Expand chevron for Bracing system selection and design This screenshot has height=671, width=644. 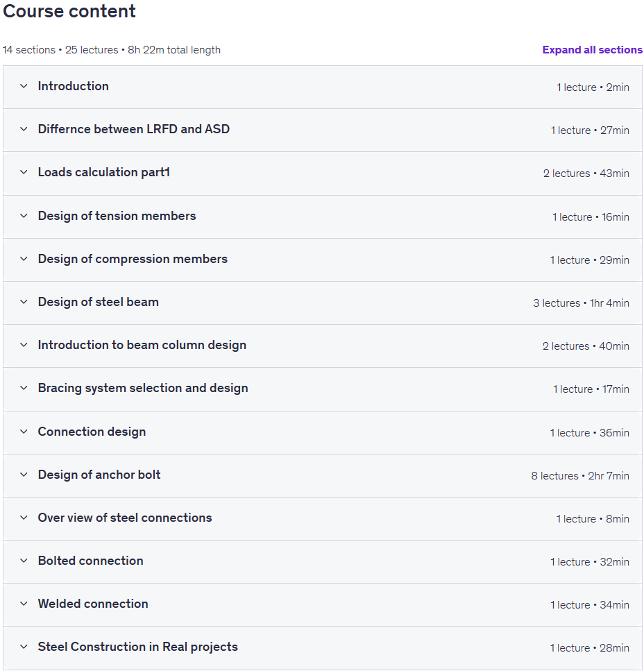tap(24, 388)
